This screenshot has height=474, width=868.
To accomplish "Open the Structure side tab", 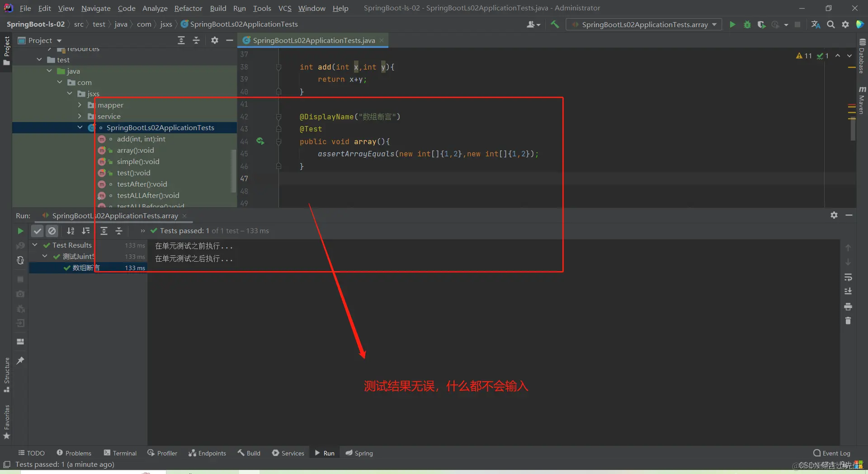I will [7, 375].
